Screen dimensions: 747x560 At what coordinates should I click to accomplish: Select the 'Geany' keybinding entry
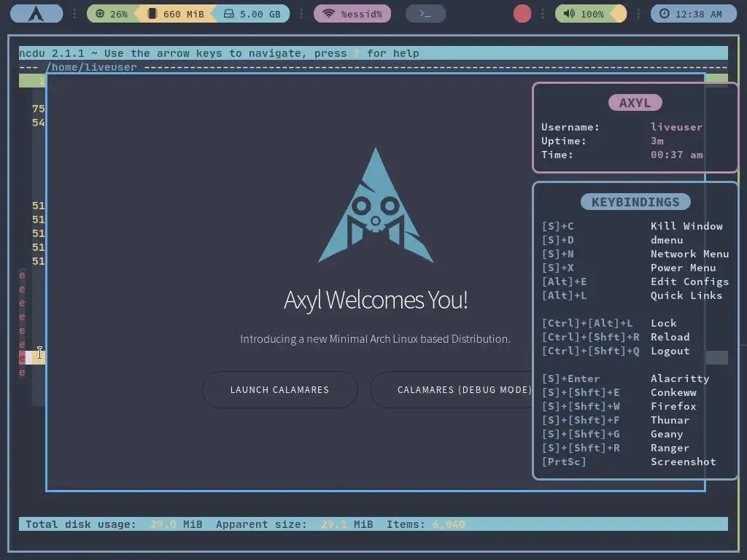[667, 434]
